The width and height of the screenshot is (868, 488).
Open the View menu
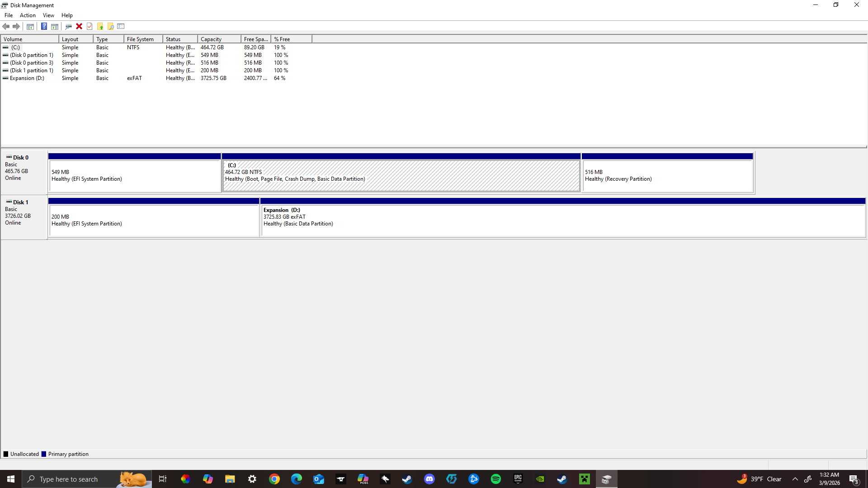point(48,15)
